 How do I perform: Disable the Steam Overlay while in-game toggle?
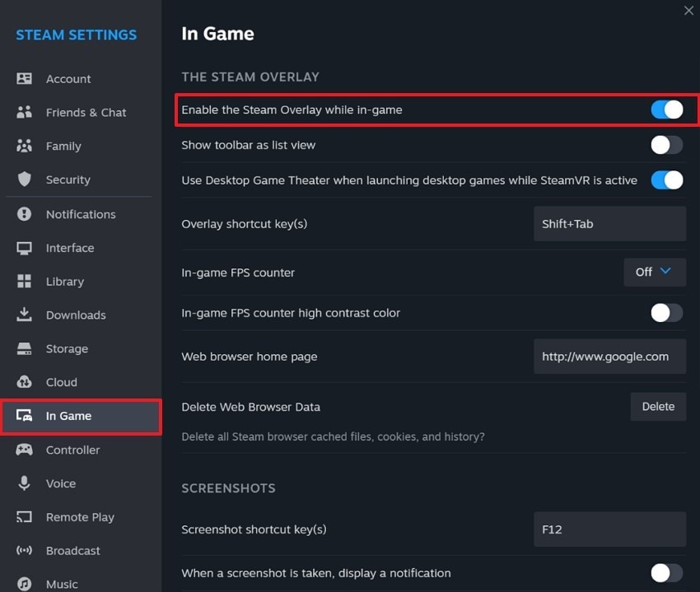click(666, 110)
